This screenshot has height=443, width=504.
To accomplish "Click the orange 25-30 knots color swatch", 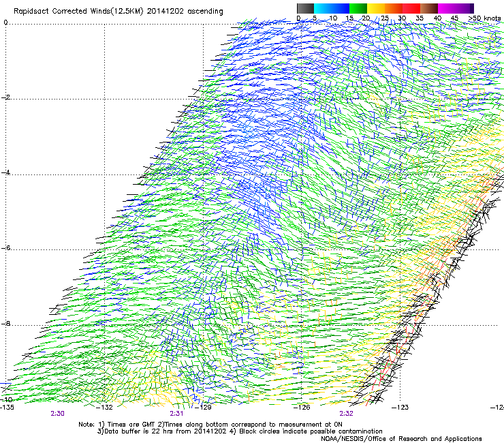I will pos(394,8).
